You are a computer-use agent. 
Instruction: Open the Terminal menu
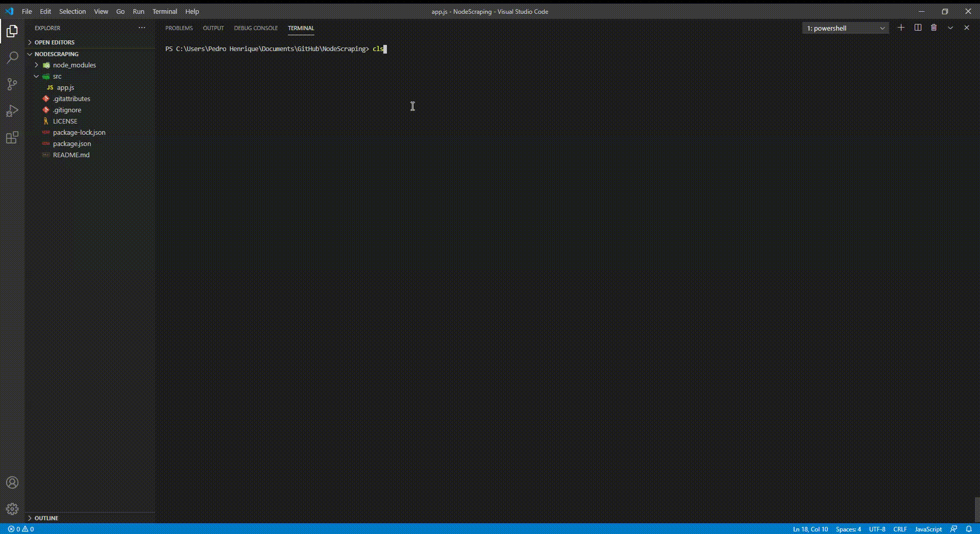tap(164, 11)
